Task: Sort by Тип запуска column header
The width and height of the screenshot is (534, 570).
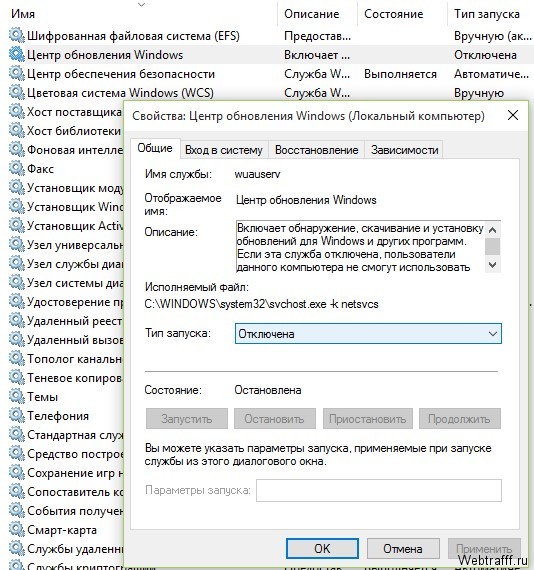Action: click(x=486, y=14)
